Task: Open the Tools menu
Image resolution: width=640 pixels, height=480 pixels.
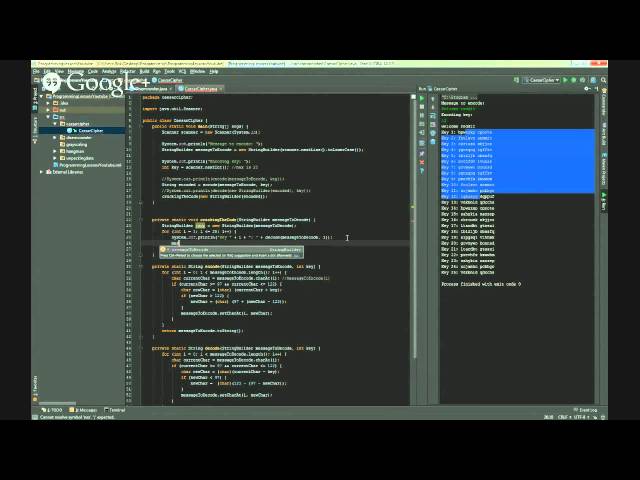Action: click(x=169, y=71)
